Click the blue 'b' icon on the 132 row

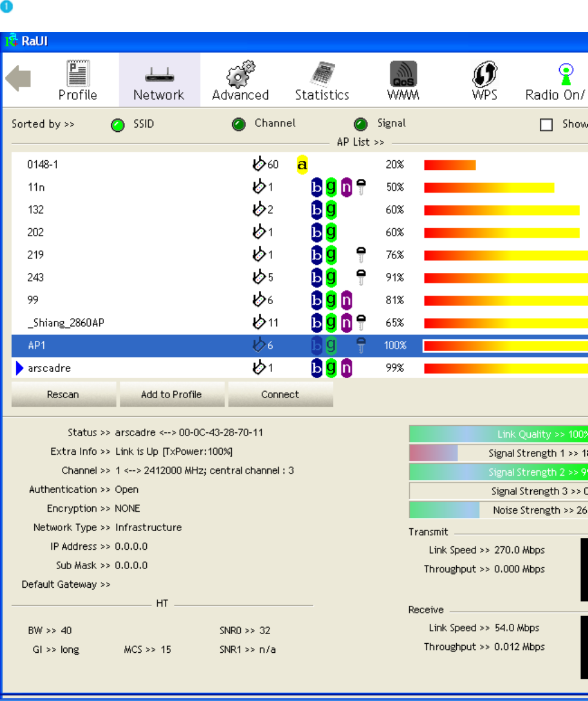317,210
